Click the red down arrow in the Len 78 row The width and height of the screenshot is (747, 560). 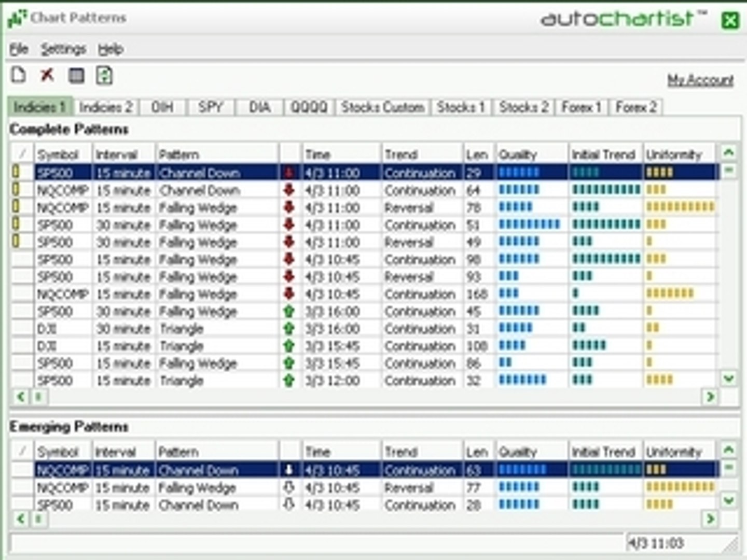click(289, 207)
